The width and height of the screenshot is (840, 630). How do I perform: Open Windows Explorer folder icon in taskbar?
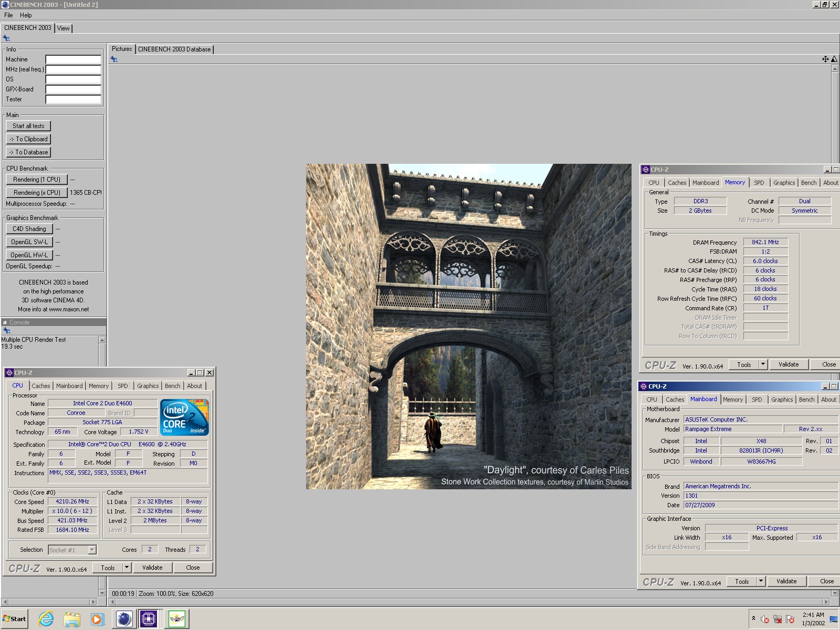tap(71, 619)
